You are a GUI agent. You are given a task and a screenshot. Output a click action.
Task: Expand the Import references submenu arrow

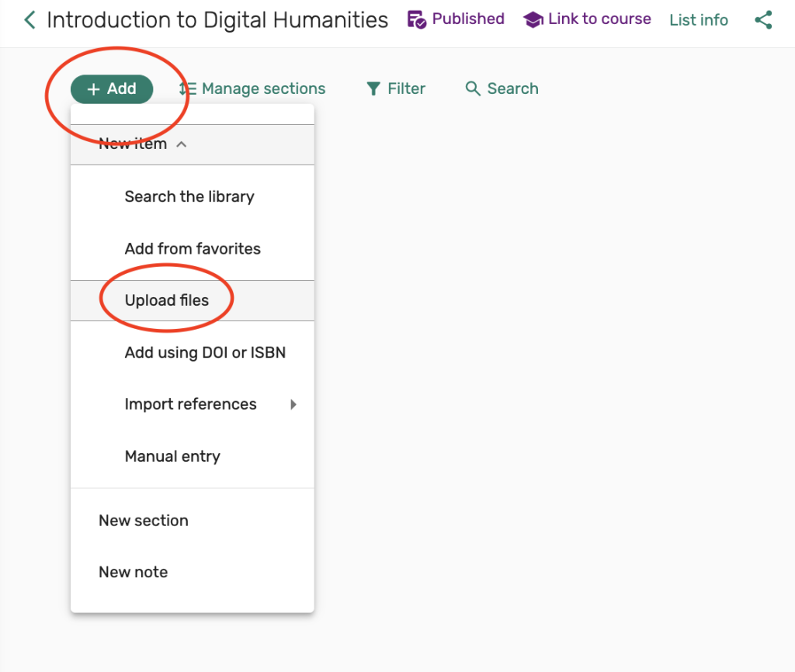pos(293,404)
